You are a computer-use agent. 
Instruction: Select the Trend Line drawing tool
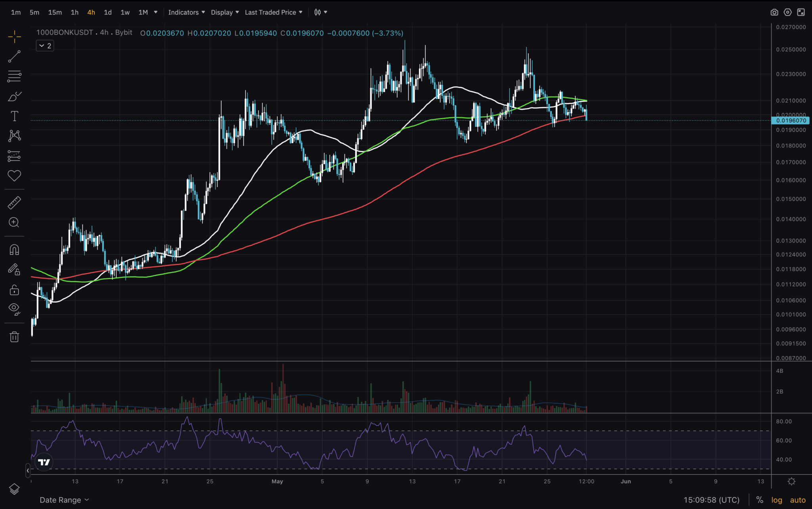point(15,56)
